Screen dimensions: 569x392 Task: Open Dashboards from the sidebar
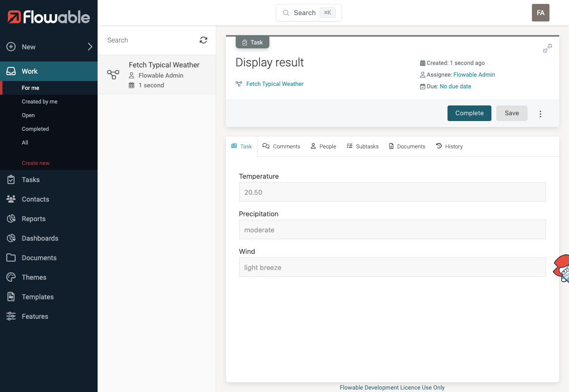(40, 238)
